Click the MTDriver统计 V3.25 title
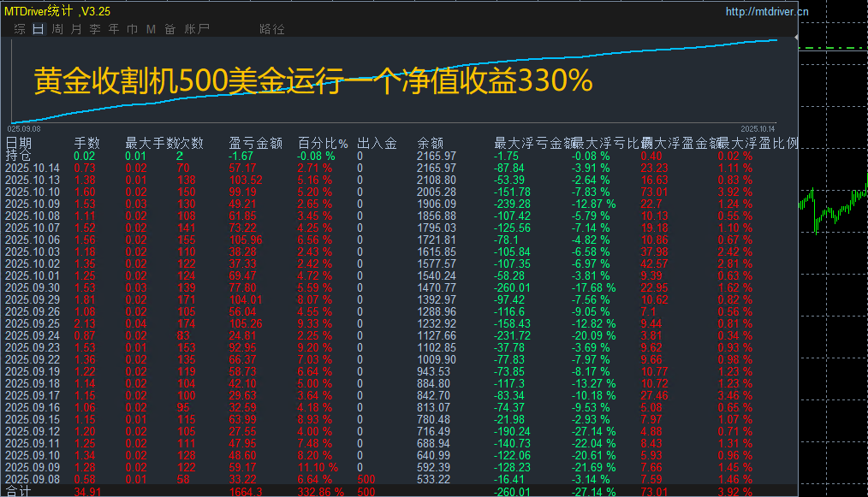Image resolution: width=868 pixels, height=497 pixels. point(57,11)
